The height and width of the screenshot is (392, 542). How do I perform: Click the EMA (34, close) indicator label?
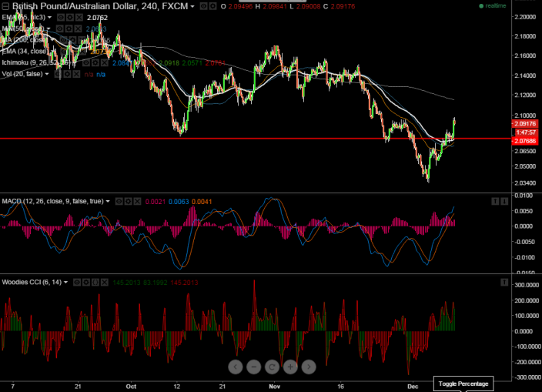click(x=24, y=52)
